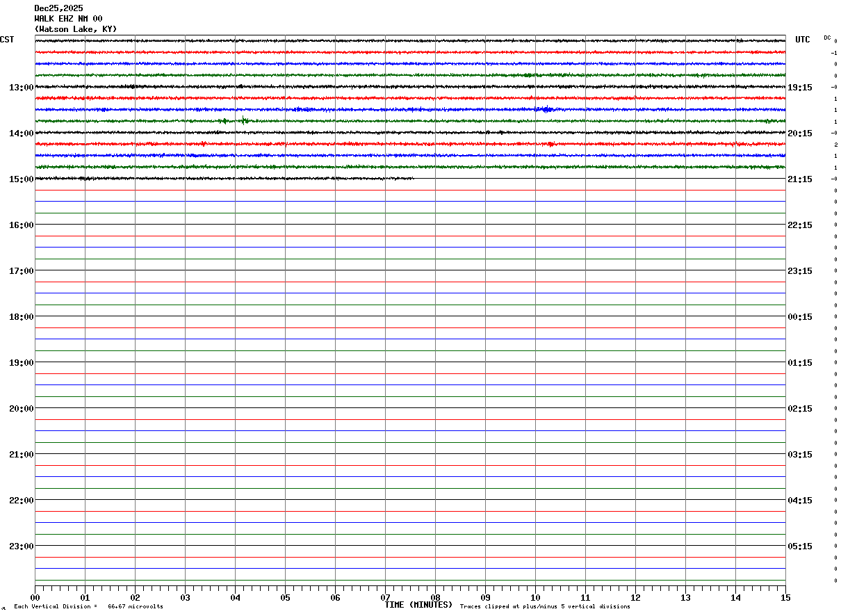Click minute tick label 13 on axis

(x=685, y=598)
